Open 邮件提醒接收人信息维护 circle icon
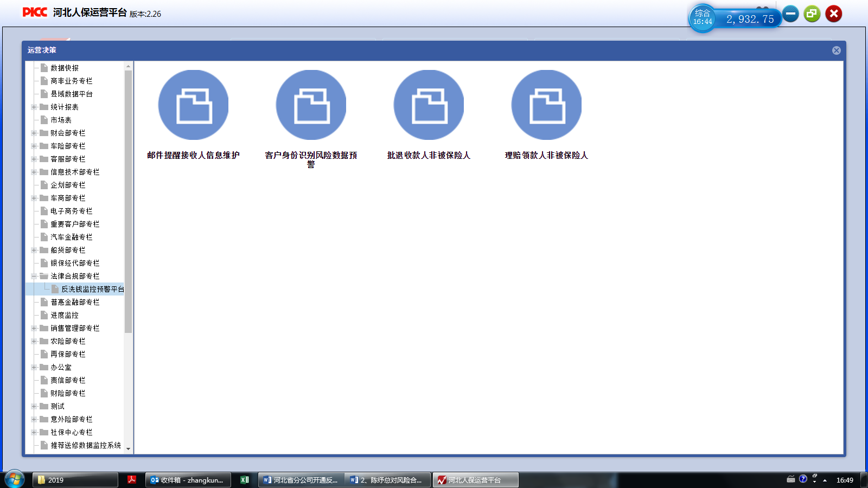 point(193,105)
